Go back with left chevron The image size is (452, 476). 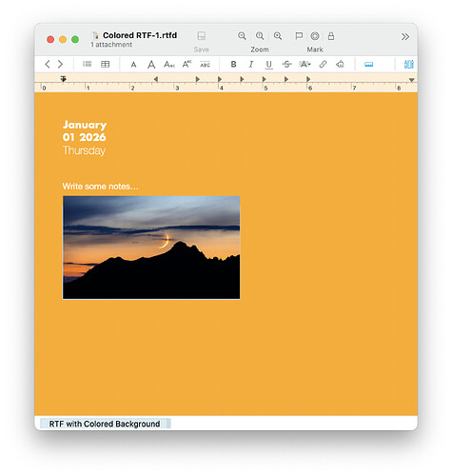click(48, 65)
